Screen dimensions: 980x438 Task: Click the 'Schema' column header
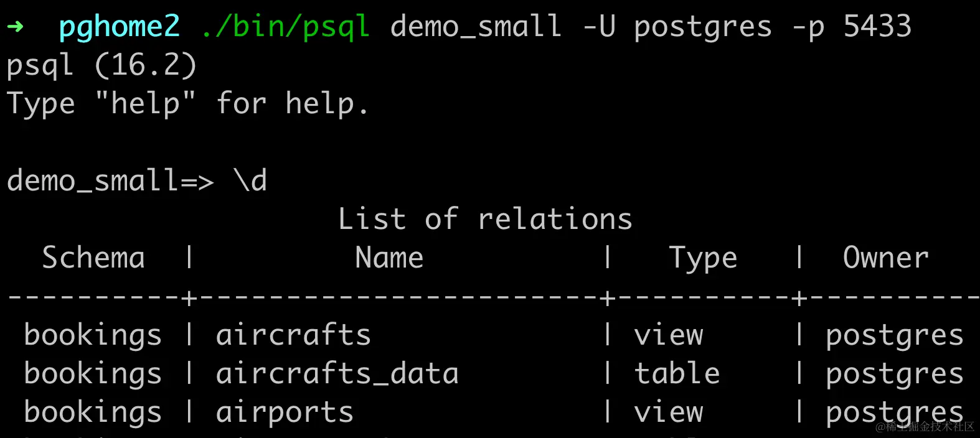click(93, 258)
